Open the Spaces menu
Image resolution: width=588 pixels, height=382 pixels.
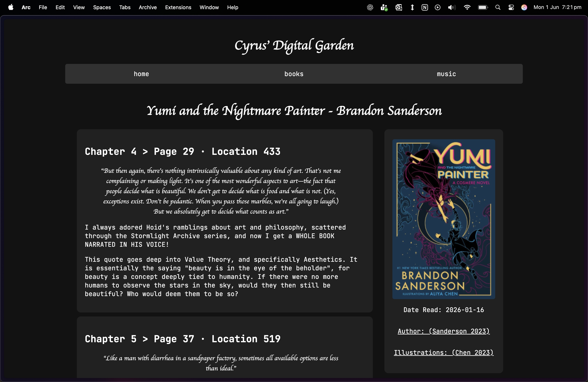pyautogui.click(x=102, y=7)
